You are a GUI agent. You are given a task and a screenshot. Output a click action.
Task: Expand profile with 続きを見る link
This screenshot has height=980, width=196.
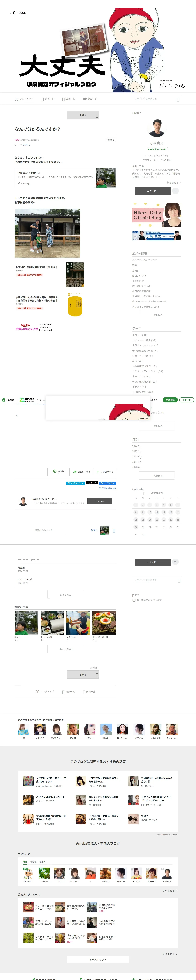174,183
